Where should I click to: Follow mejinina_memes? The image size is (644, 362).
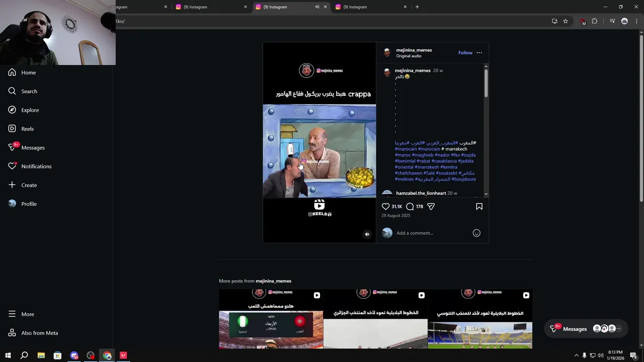tap(465, 53)
